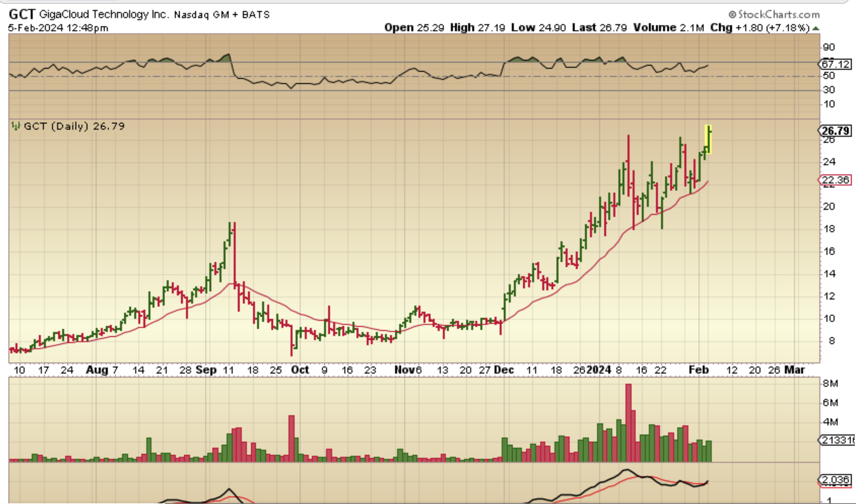Click the Open 25.29 readout in header
856x504 pixels.
[x=414, y=28]
